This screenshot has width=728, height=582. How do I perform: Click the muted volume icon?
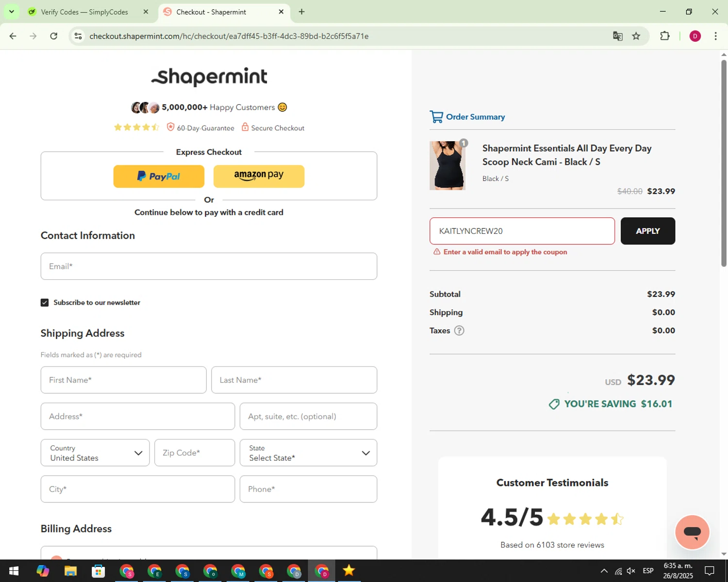point(631,571)
